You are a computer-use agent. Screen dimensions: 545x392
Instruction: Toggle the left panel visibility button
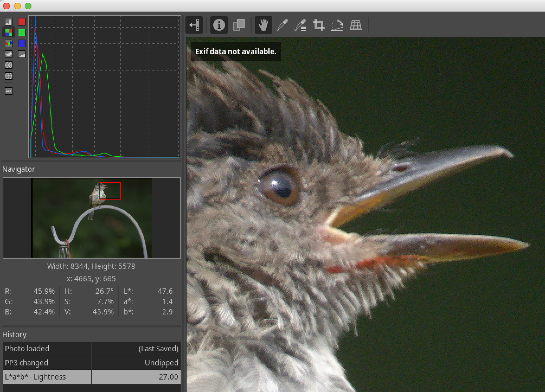(x=194, y=25)
